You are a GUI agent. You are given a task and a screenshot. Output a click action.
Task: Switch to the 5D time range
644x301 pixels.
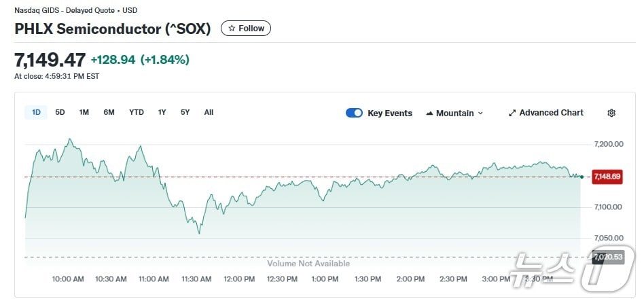click(x=60, y=112)
